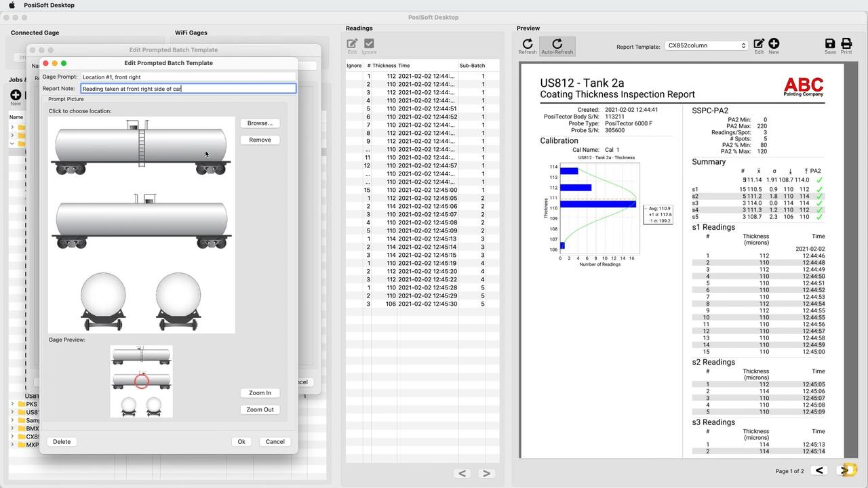The height and width of the screenshot is (488, 868).
Task: Click inside the Gage Prompt field
Action: point(188,77)
